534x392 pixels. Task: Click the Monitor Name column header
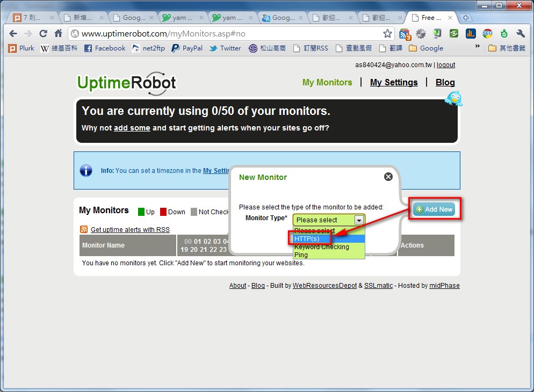[x=128, y=245]
